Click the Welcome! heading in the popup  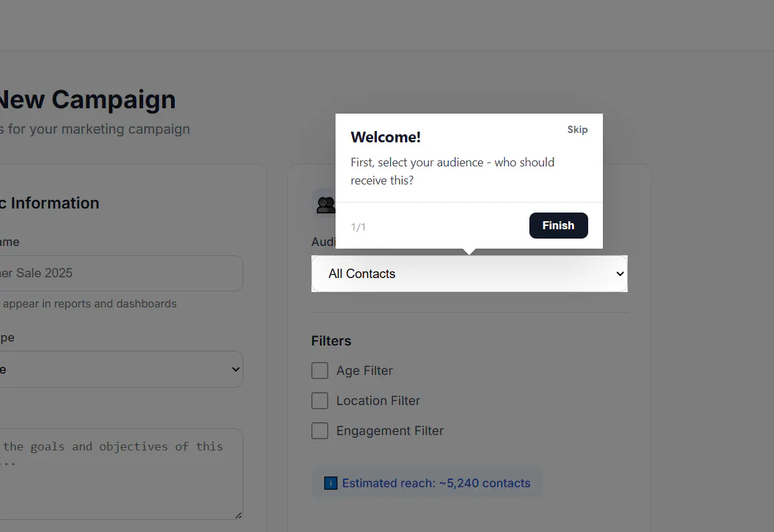(386, 137)
